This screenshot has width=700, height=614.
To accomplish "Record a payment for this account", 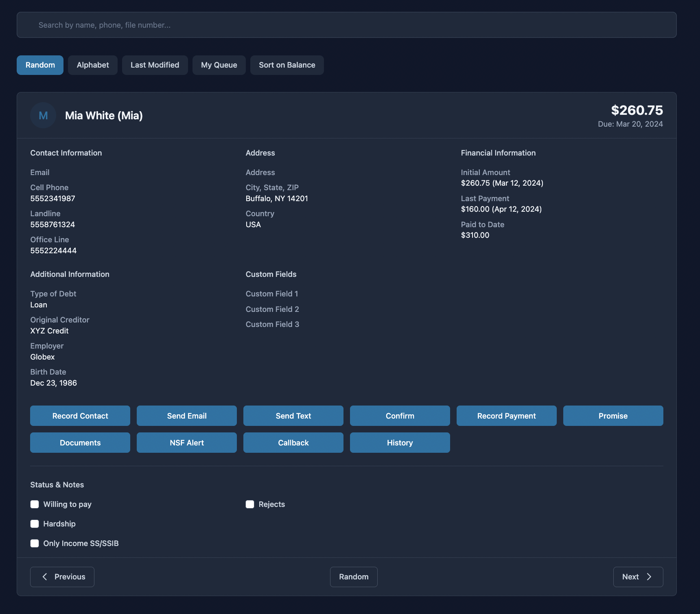I will pyautogui.click(x=506, y=416).
